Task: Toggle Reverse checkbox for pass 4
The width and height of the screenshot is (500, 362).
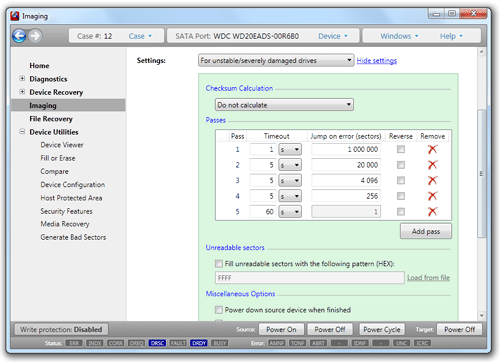Action: click(x=401, y=196)
